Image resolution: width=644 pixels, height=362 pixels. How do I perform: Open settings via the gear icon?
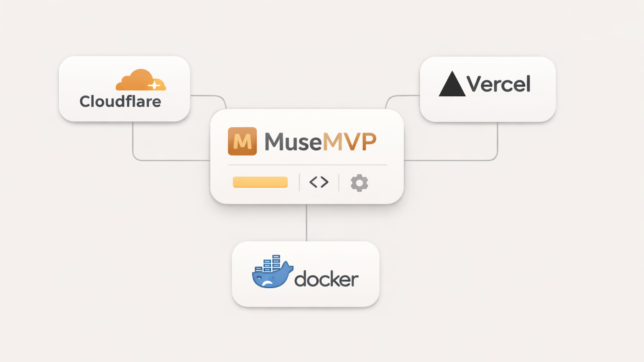click(x=358, y=182)
